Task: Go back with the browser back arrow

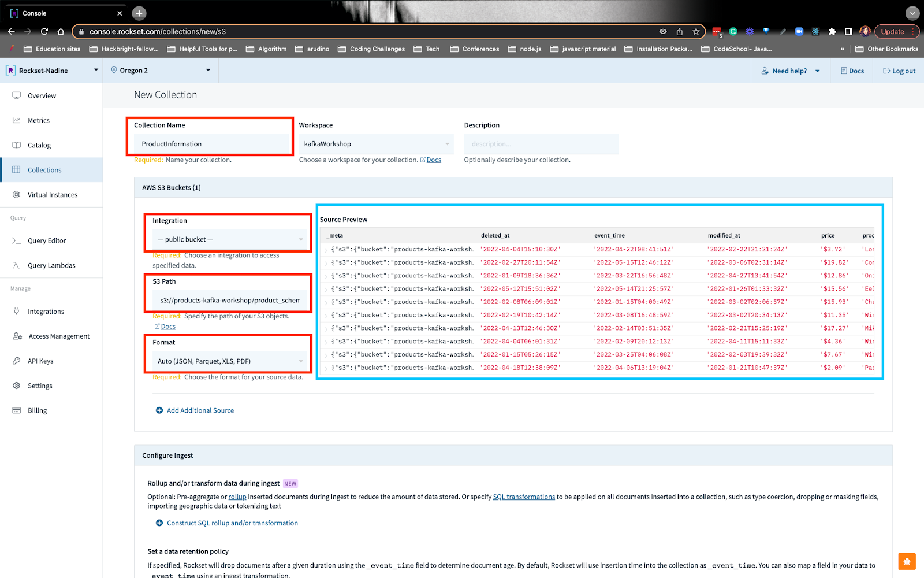Action: tap(11, 31)
